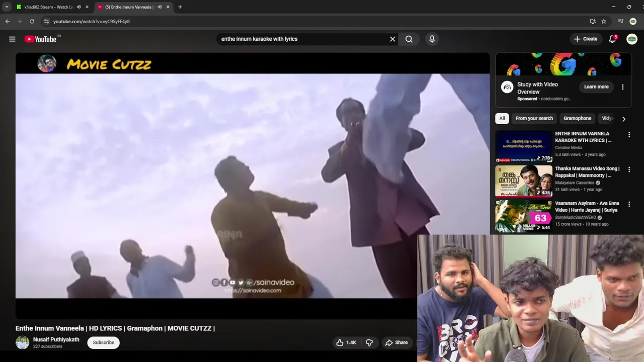Open options for Vaaranam Aayiram video

point(629,205)
